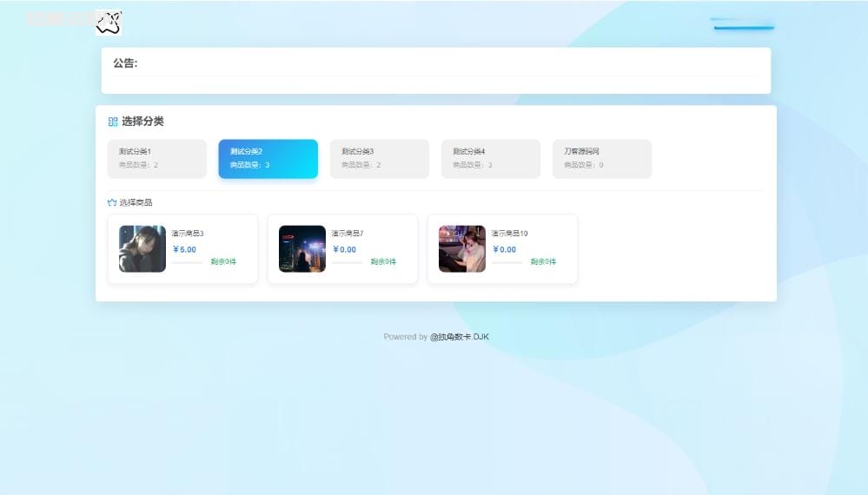Click the 公告 announcement heading
Screen dimensions: 868x495
(x=125, y=63)
